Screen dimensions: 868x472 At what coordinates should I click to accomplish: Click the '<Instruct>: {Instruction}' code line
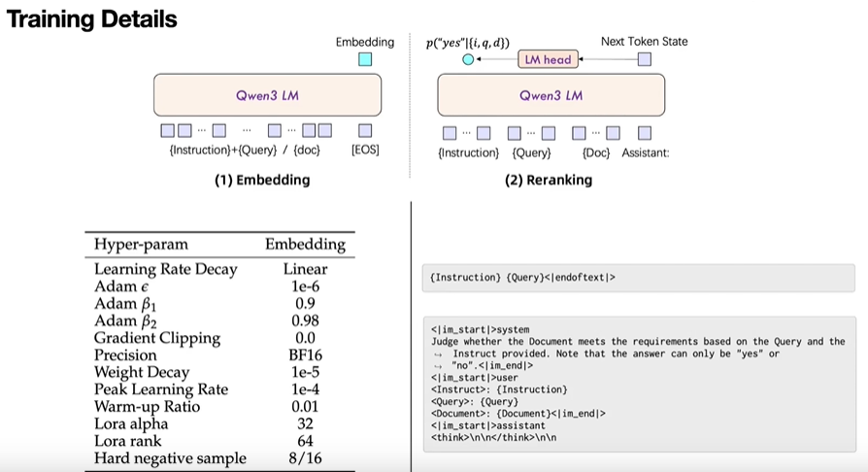point(499,389)
